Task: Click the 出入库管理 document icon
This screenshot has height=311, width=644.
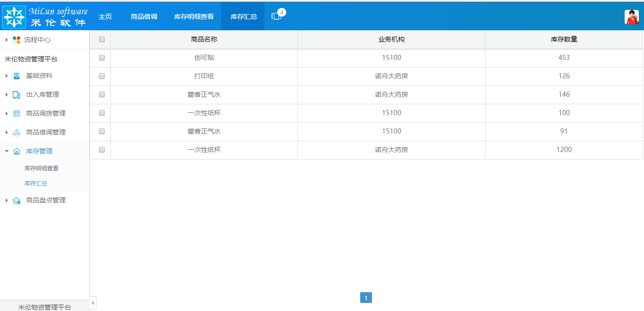Action: [16, 94]
